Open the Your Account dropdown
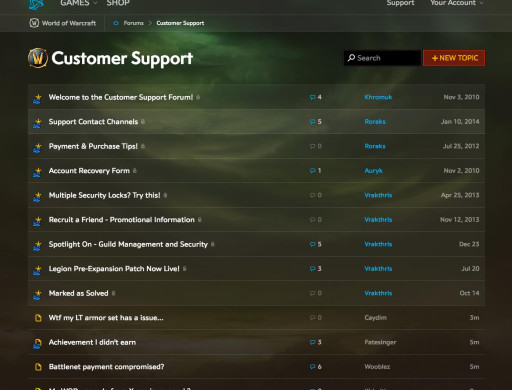Viewport: 512px width, 390px height. 457,3
